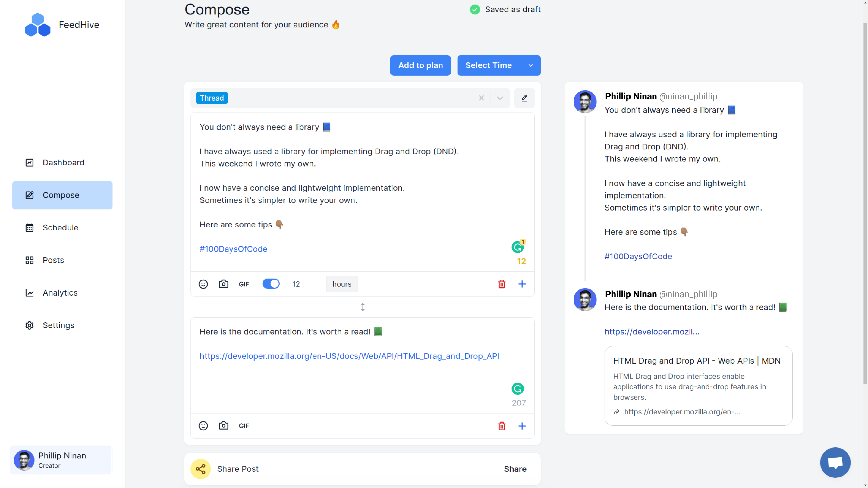Click the Compose pencil icon in sidebar

tap(30, 195)
